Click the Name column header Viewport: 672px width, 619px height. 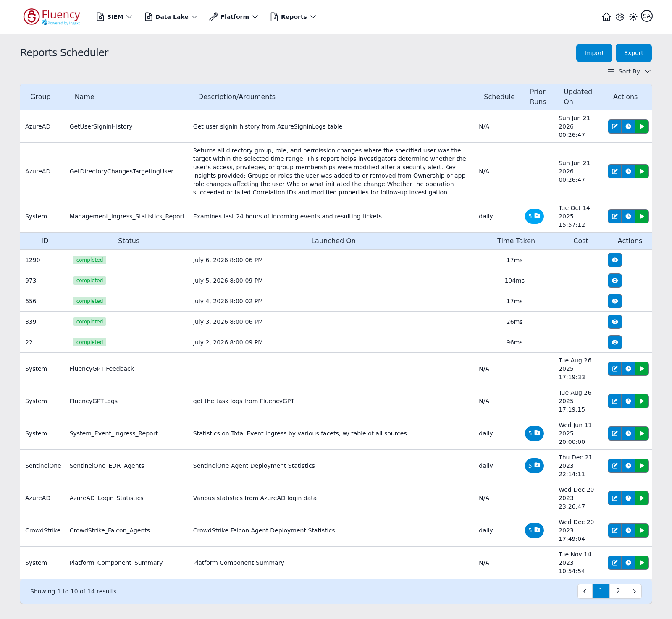(84, 97)
